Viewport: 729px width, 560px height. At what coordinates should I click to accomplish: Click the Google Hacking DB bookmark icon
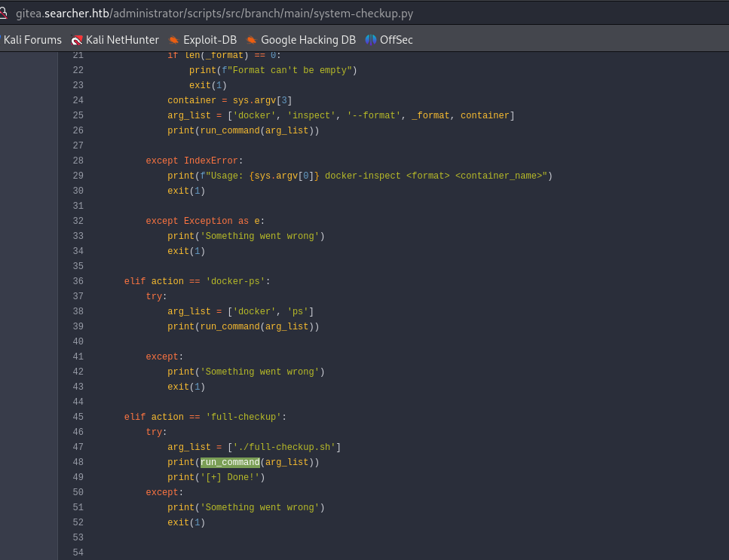pos(251,41)
